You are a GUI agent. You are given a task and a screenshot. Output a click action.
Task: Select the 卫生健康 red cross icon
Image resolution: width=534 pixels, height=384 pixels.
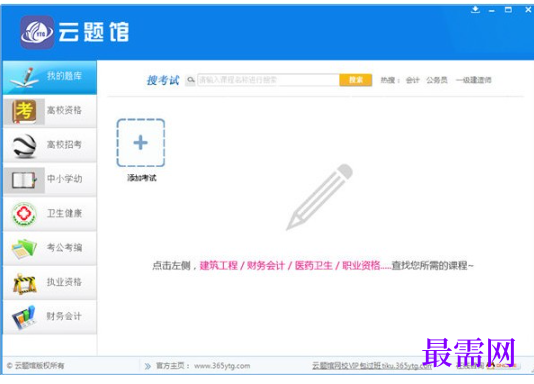pyautogui.click(x=24, y=214)
